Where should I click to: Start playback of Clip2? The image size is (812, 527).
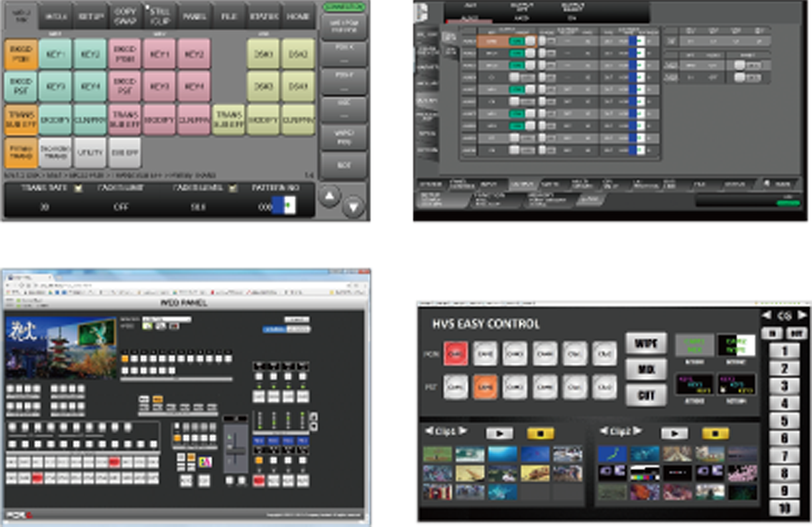click(x=675, y=433)
